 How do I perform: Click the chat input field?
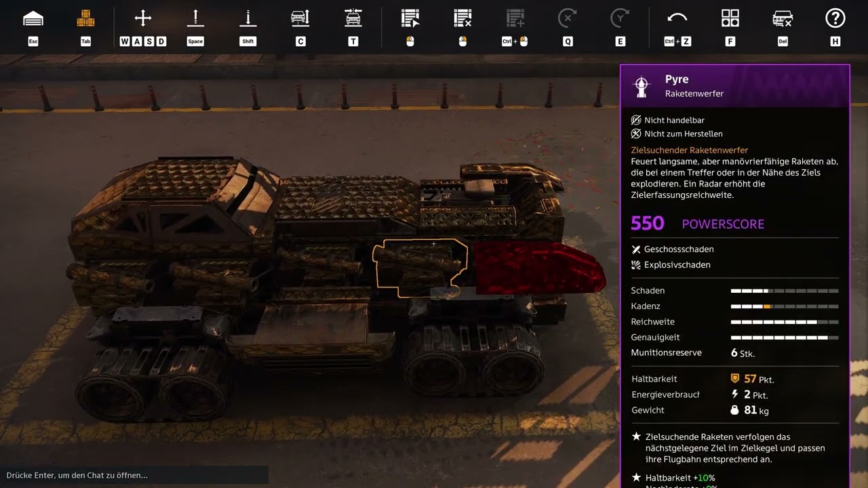tap(134, 475)
